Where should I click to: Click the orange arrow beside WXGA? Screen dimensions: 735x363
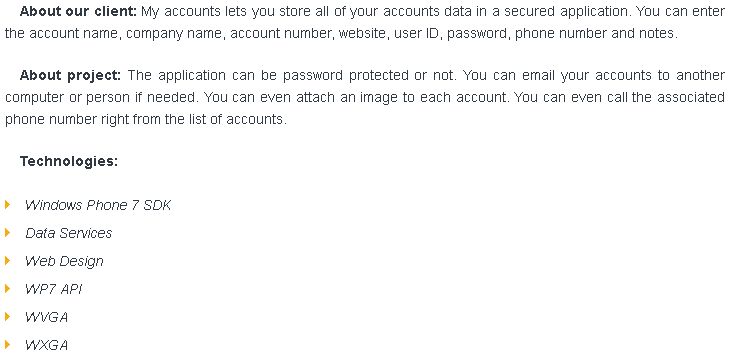tap(8, 345)
